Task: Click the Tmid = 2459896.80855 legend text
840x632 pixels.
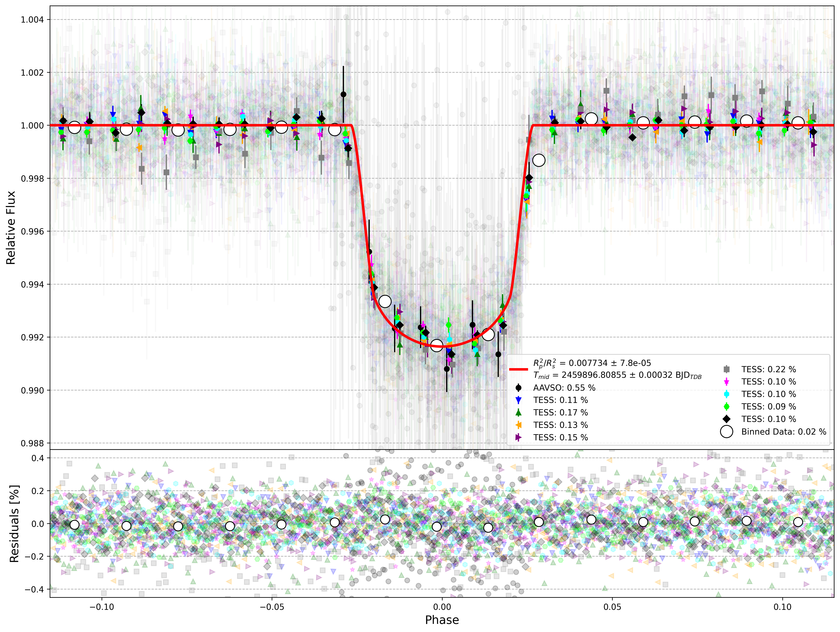Action: (x=617, y=376)
